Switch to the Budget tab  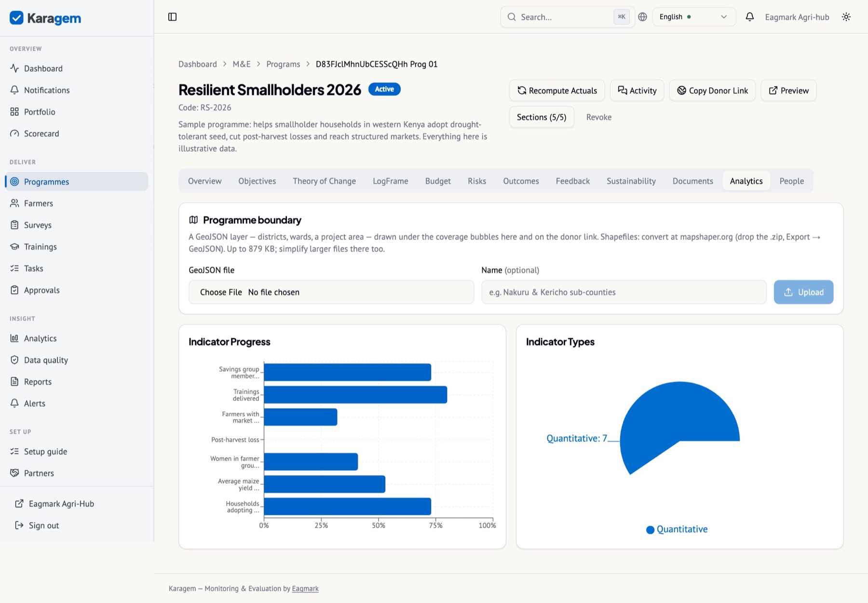pyautogui.click(x=438, y=181)
